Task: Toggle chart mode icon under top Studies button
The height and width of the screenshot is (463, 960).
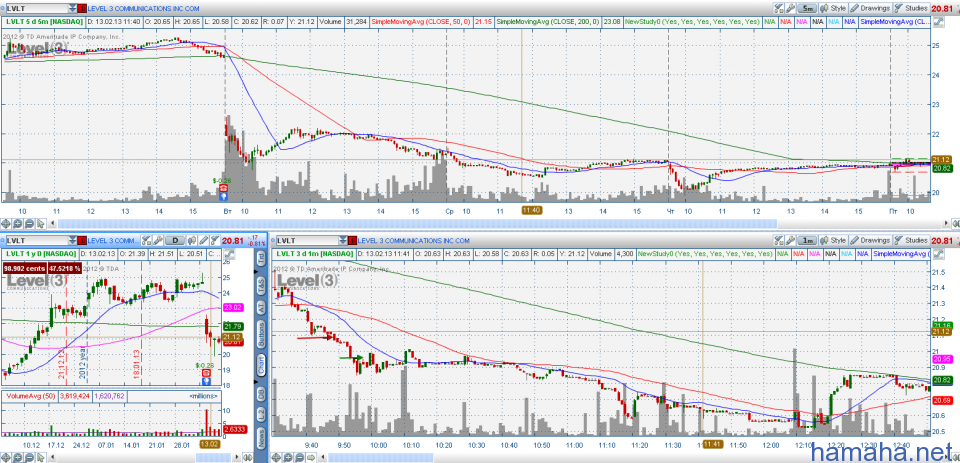Action: click(939, 21)
